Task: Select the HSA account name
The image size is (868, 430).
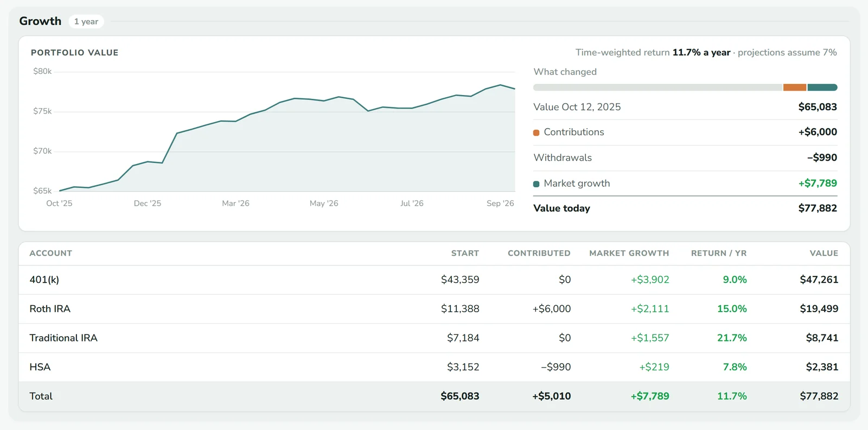Action: 40,367
